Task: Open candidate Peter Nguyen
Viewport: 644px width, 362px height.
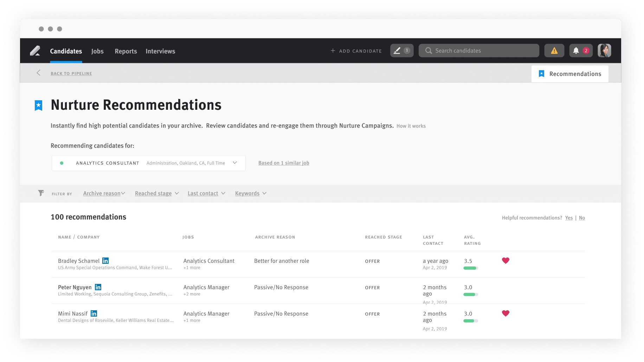Action: coord(75,287)
